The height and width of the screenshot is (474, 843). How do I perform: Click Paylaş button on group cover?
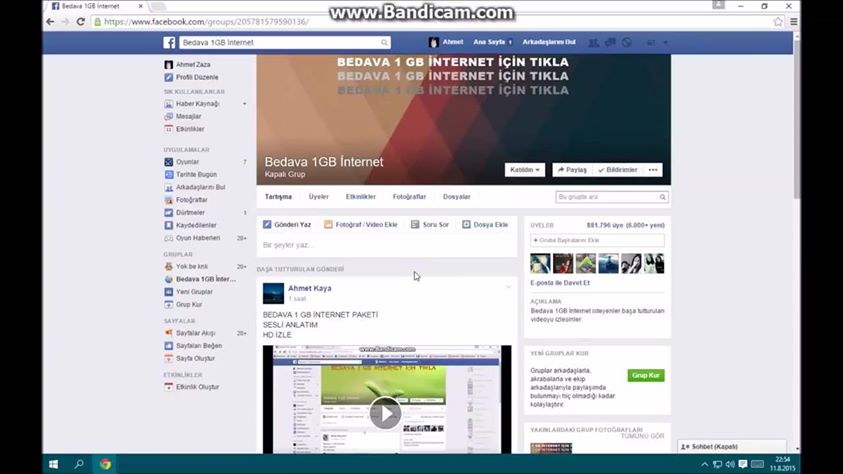tap(573, 170)
